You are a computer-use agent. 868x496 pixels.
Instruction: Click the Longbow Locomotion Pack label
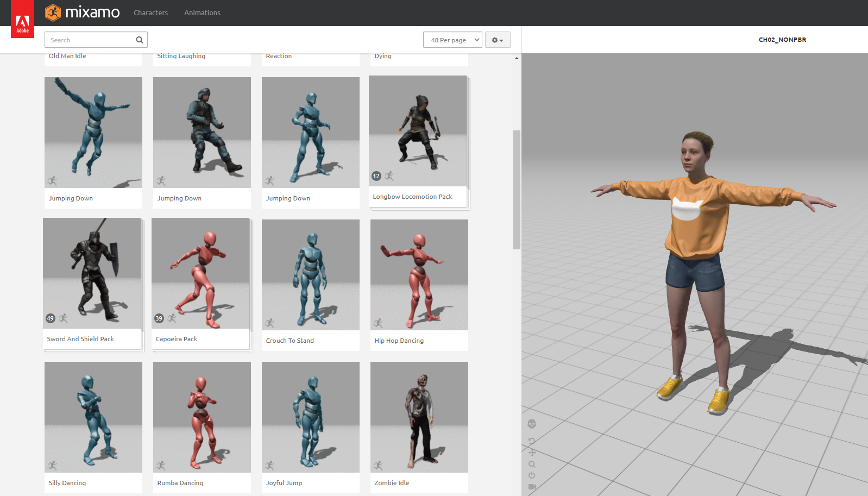click(412, 197)
